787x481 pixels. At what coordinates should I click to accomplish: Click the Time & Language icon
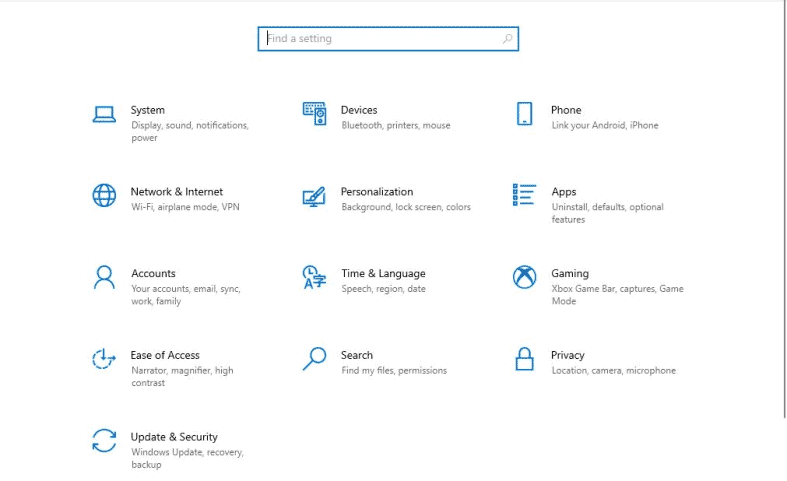click(x=314, y=277)
